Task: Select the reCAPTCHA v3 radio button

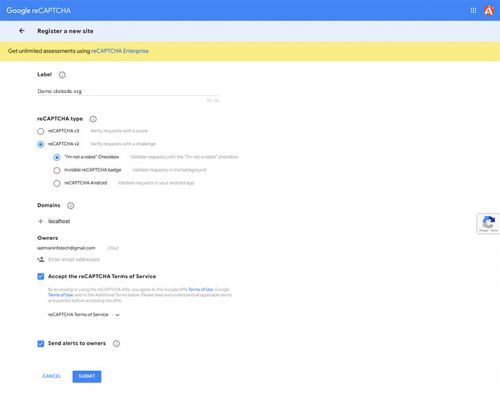Action: click(x=41, y=131)
